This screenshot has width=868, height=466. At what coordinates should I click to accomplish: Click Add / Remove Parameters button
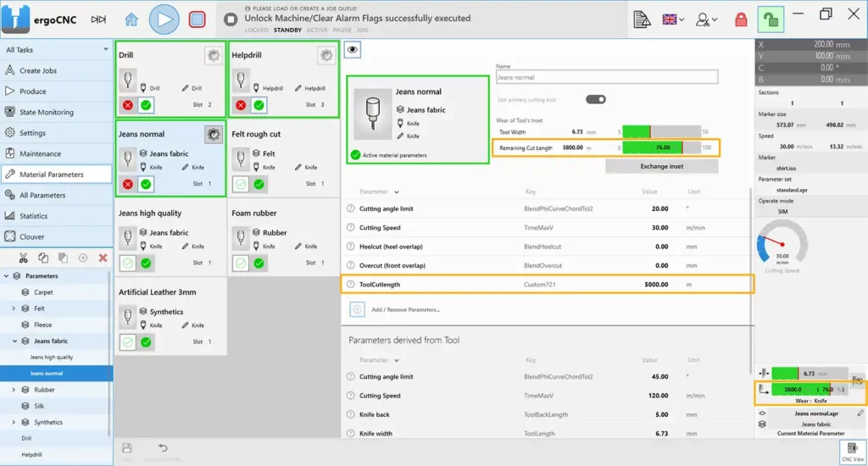coord(394,309)
